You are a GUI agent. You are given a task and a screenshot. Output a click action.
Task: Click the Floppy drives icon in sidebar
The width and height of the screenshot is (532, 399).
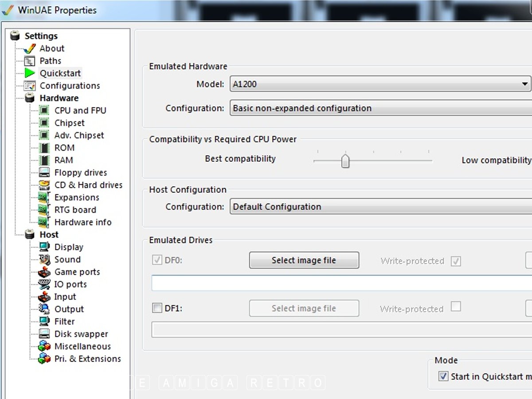(x=44, y=172)
